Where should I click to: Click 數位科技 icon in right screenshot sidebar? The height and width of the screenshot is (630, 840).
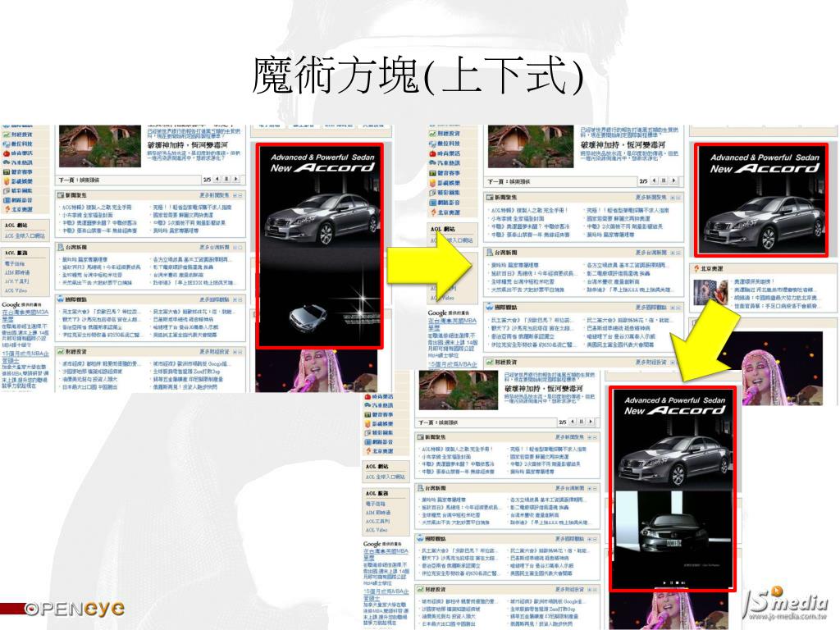click(432, 144)
